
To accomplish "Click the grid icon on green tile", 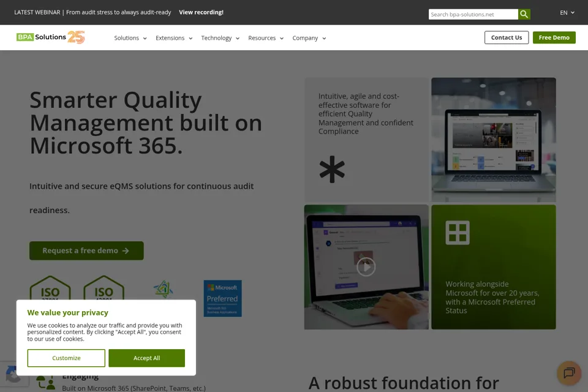I will (x=457, y=233).
